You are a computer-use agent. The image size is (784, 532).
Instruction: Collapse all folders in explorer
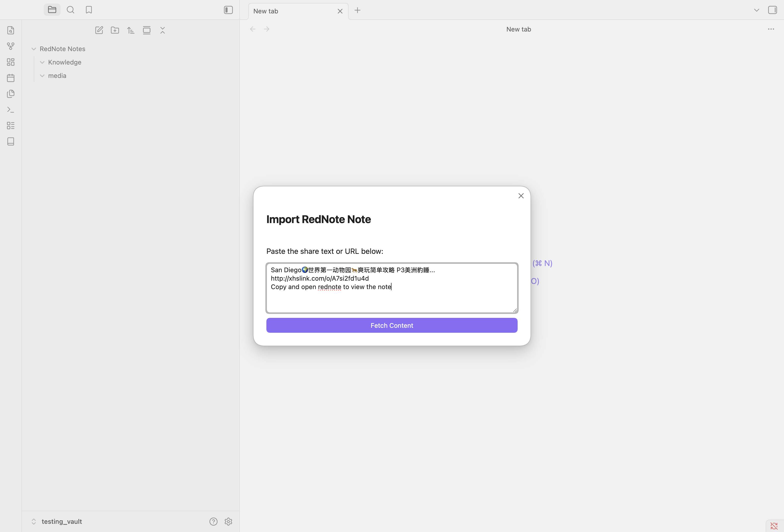click(x=163, y=30)
